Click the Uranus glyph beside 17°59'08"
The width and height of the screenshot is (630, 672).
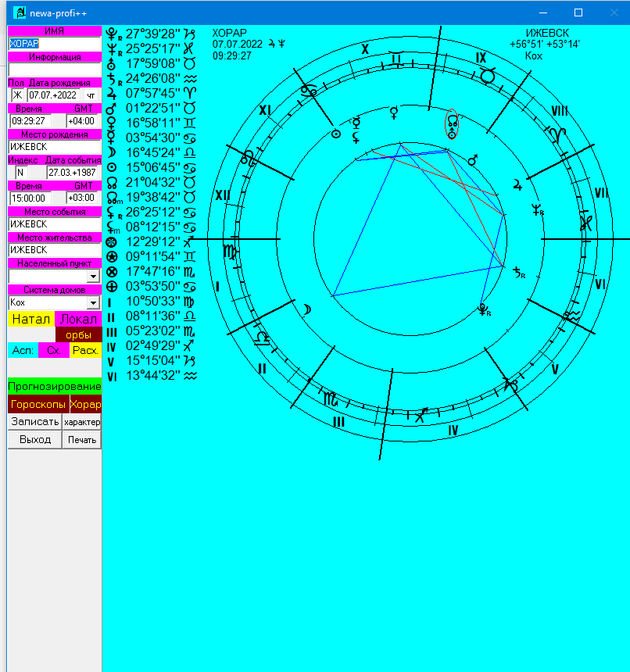point(112,64)
